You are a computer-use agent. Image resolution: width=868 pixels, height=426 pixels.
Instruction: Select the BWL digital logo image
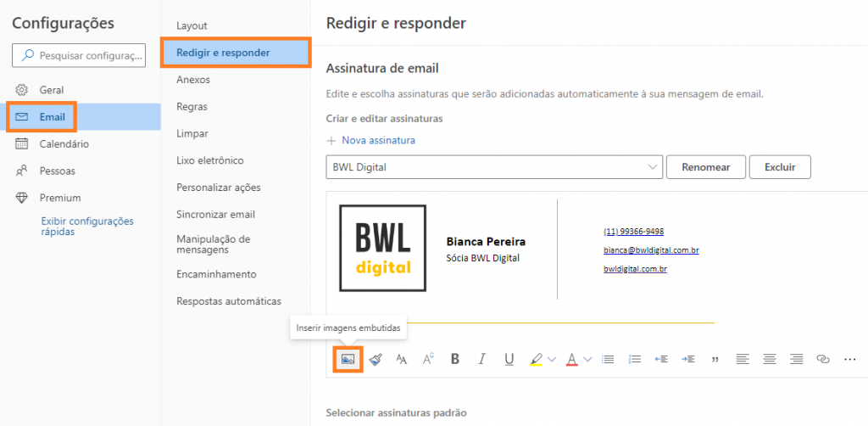point(382,248)
